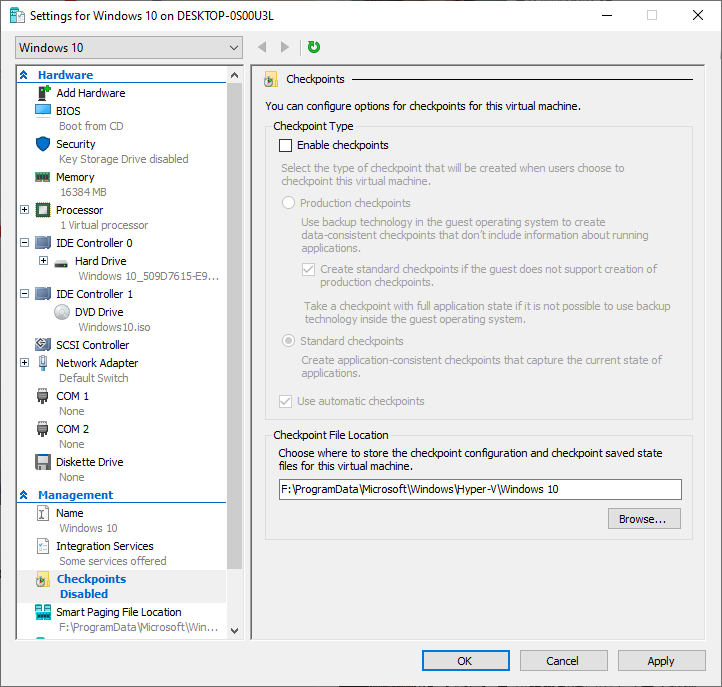Open Integration Services settings
Image resolution: width=722 pixels, height=687 pixels.
point(105,546)
